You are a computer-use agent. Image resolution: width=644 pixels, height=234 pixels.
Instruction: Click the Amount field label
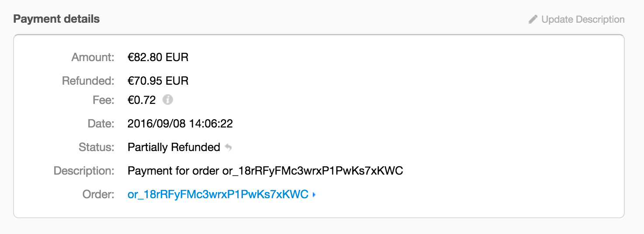93,57
